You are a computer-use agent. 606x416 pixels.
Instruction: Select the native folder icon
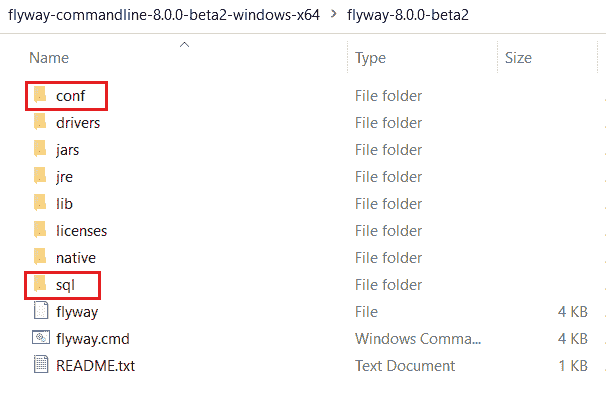(x=40, y=257)
